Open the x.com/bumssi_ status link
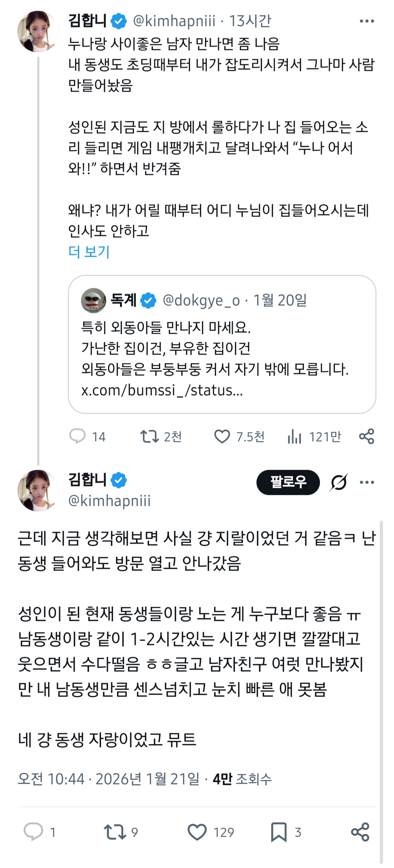Image resolution: width=394 pixels, height=868 pixels. click(162, 390)
